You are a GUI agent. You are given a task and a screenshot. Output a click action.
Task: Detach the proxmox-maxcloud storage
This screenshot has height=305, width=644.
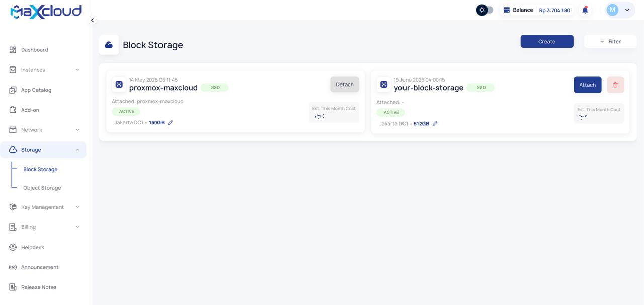(x=345, y=84)
